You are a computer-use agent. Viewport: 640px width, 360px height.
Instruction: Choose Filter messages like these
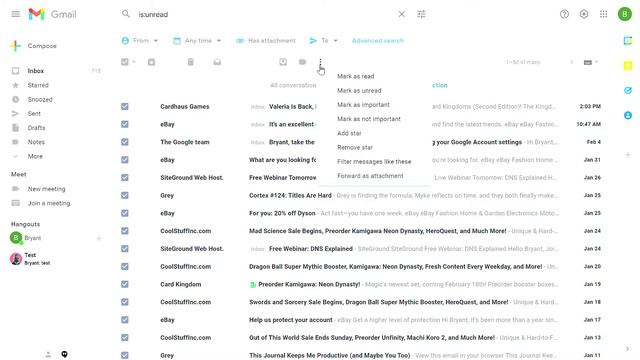coord(374,162)
